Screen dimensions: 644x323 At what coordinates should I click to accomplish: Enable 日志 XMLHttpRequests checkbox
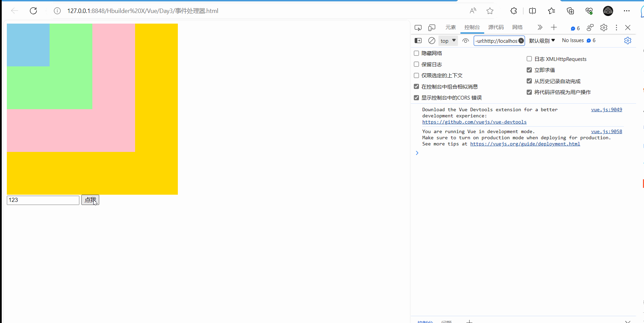[x=529, y=59]
